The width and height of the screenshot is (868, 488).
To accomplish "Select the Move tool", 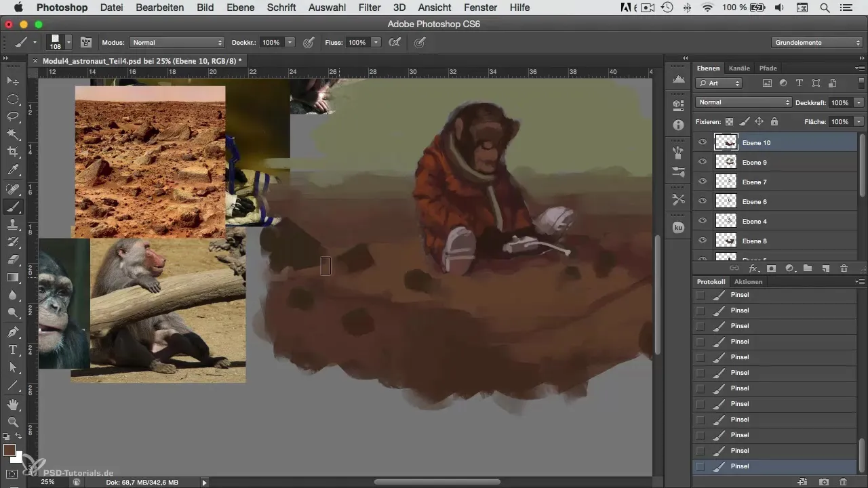I will 13,81.
